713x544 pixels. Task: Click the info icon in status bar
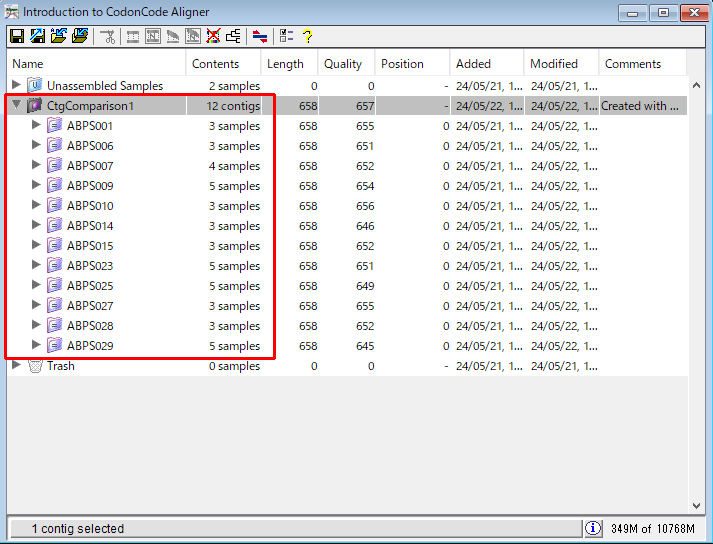593,528
